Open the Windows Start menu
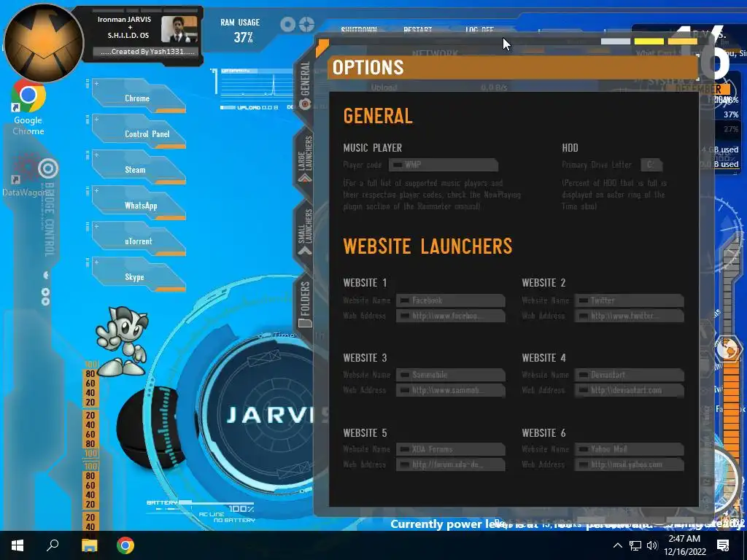Image resolution: width=747 pixels, height=560 pixels. pyautogui.click(x=18, y=545)
